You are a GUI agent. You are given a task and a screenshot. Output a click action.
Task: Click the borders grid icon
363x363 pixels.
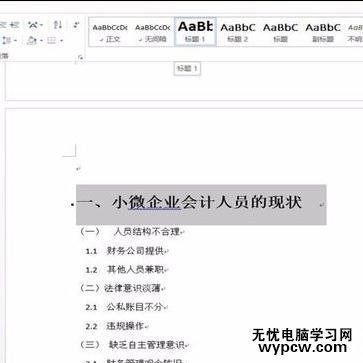point(51,41)
